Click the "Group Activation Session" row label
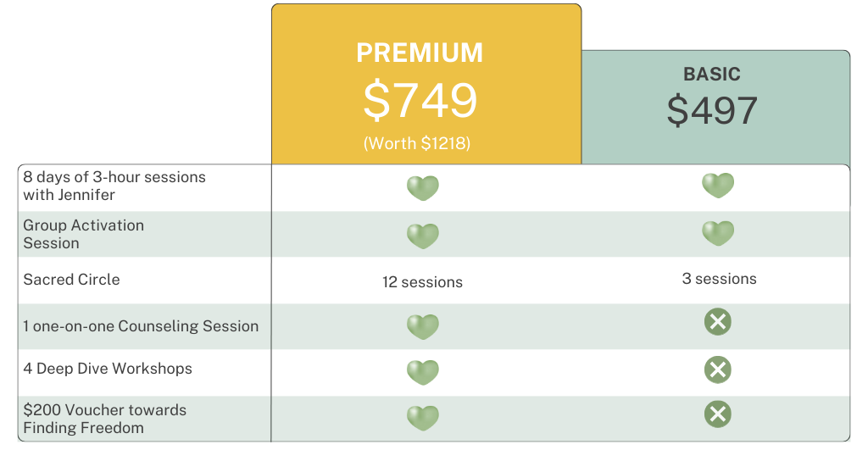868x450 pixels. 83,234
